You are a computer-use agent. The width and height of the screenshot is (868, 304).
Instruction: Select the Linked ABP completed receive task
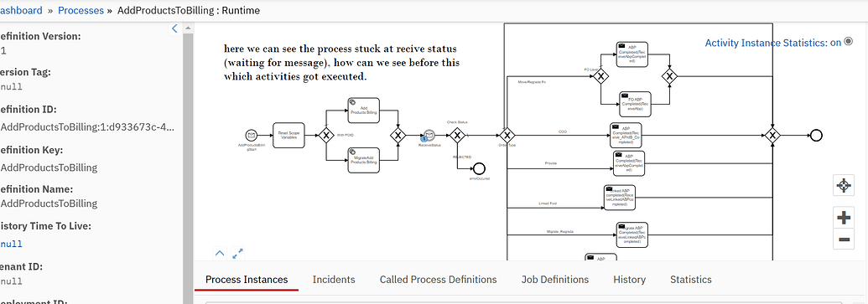620,198
